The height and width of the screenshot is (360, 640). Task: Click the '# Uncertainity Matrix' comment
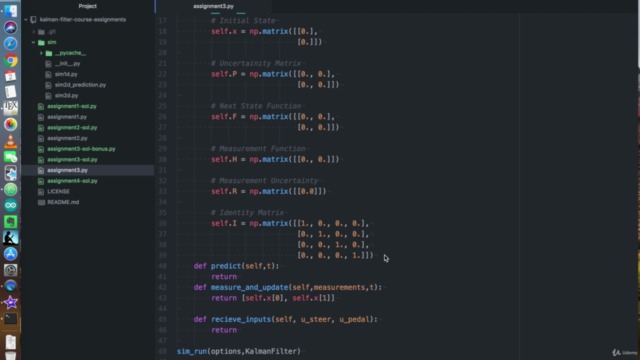(x=256, y=63)
